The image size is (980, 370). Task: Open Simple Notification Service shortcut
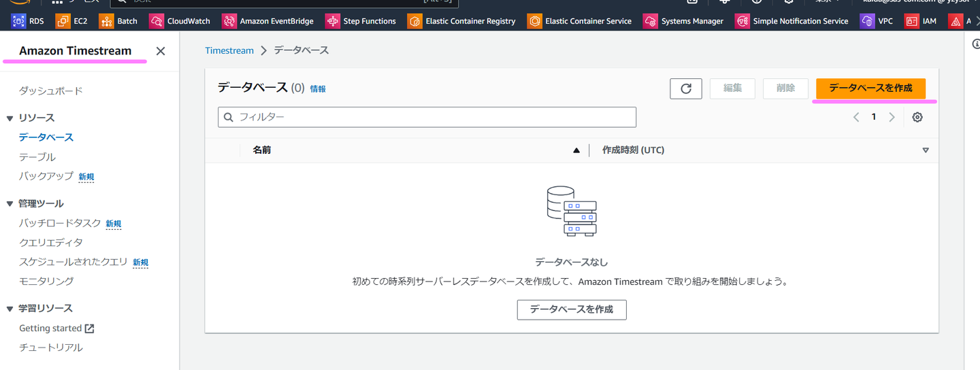coord(792,21)
